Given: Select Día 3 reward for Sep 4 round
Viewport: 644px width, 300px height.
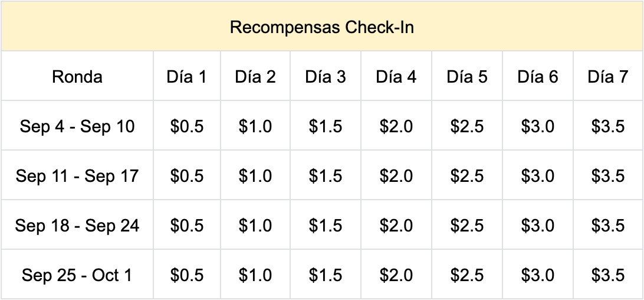Looking at the screenshot, I should point(326,126).
